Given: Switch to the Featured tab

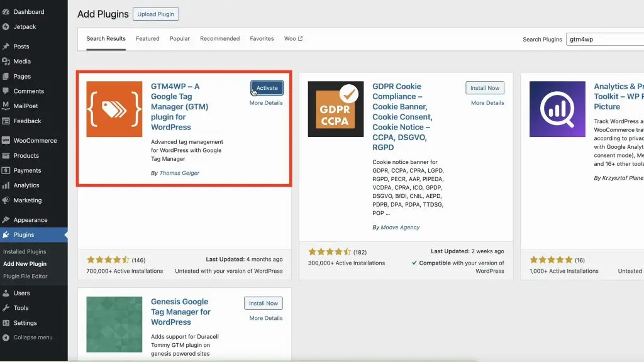Looking at the screenshot, I should pos(148,39).
